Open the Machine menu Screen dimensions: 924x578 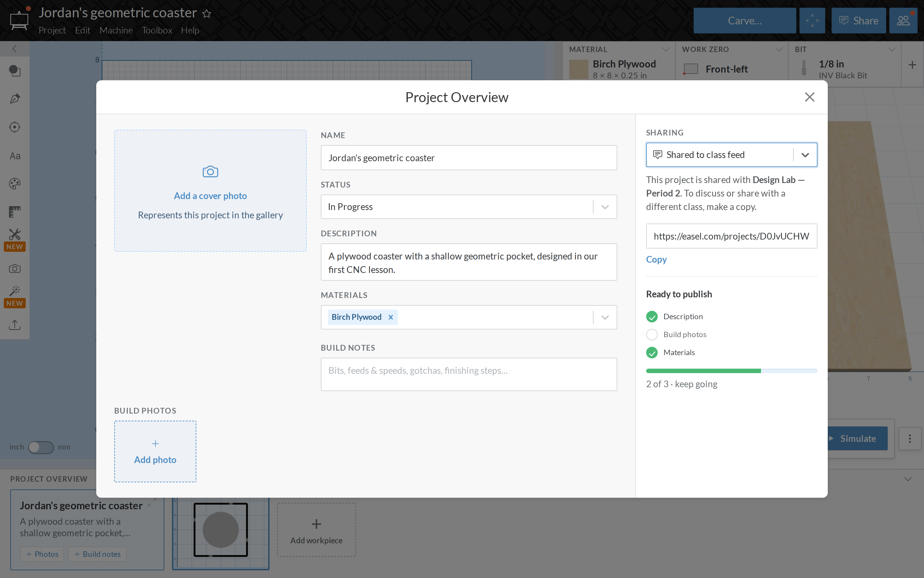[116, 30]
